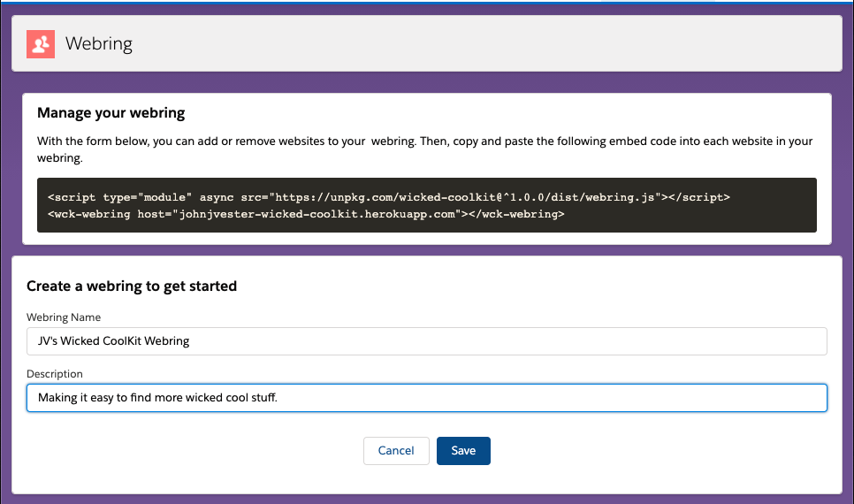
Task: Click the Manage your webring heading
Action: [111, 113]
